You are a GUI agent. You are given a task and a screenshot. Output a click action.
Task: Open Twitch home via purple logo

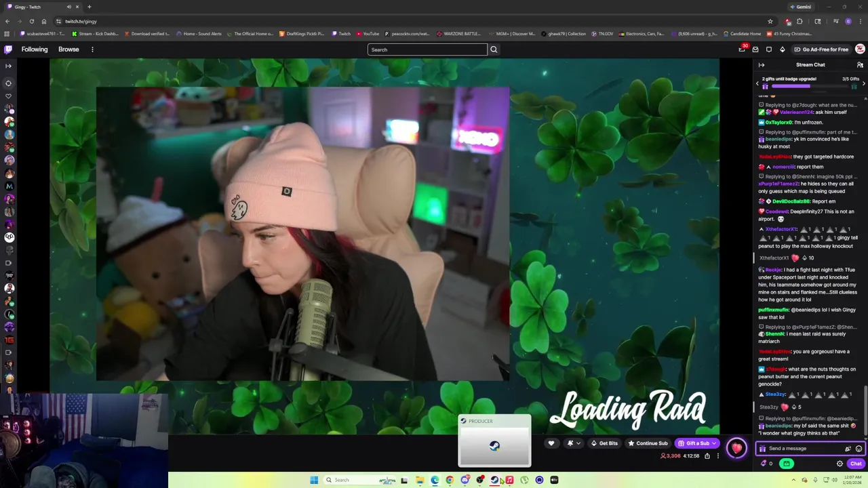click(x=8, y=49)
